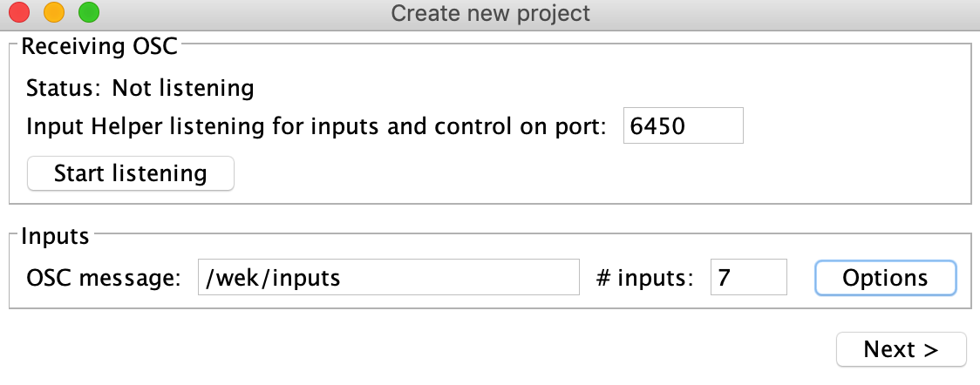Click the 'Receiving OSC' panel heading
The height and width of the screenshot is (385, 980).
point(99,46)
